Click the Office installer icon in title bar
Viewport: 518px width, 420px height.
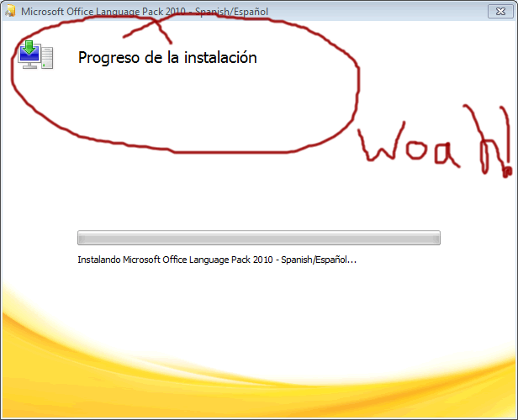click(10, 11)
